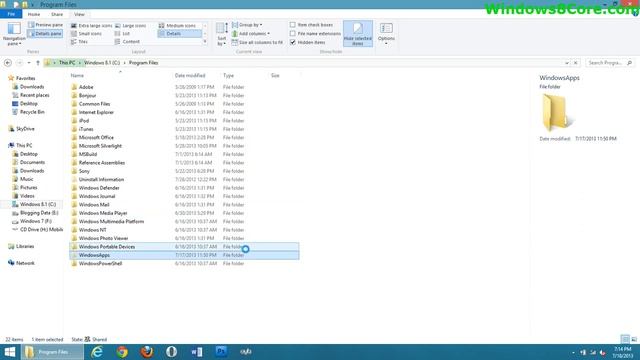Open Word from taskbar

[196, 352]
